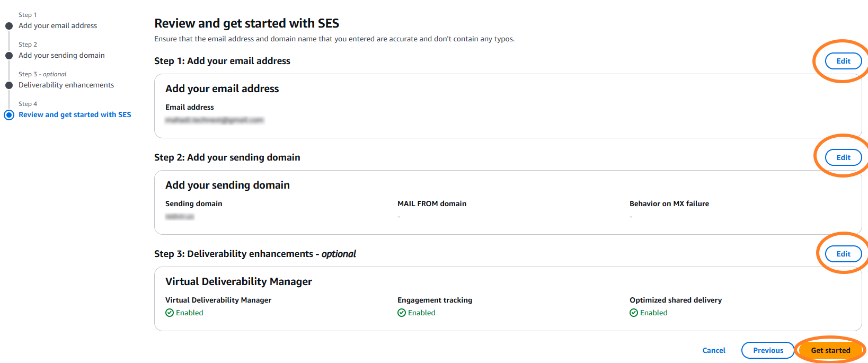The image size is (868, 363).
Task: Cancel the SES setup wizard
Action: [x=714, y=350]
